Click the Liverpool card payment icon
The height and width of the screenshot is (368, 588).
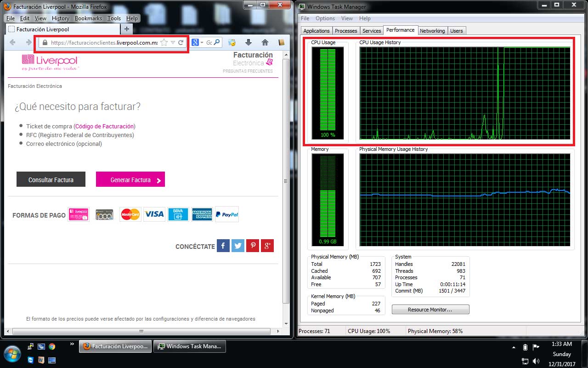tap(79, 214)
